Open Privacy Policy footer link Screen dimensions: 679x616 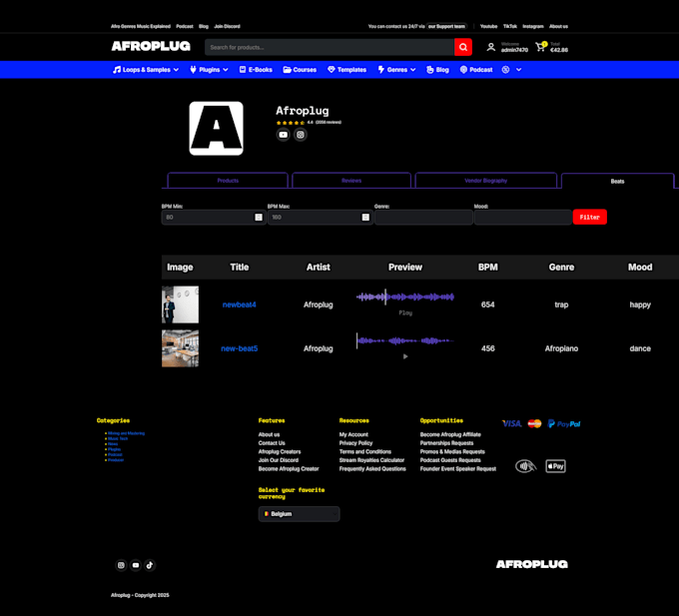coord(355,443)
